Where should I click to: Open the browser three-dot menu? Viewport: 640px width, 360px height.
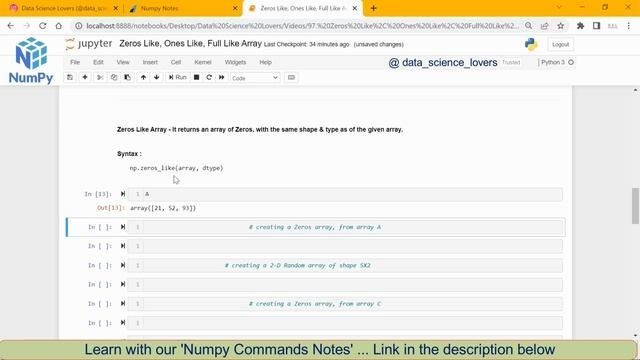[x=629, y=26]
